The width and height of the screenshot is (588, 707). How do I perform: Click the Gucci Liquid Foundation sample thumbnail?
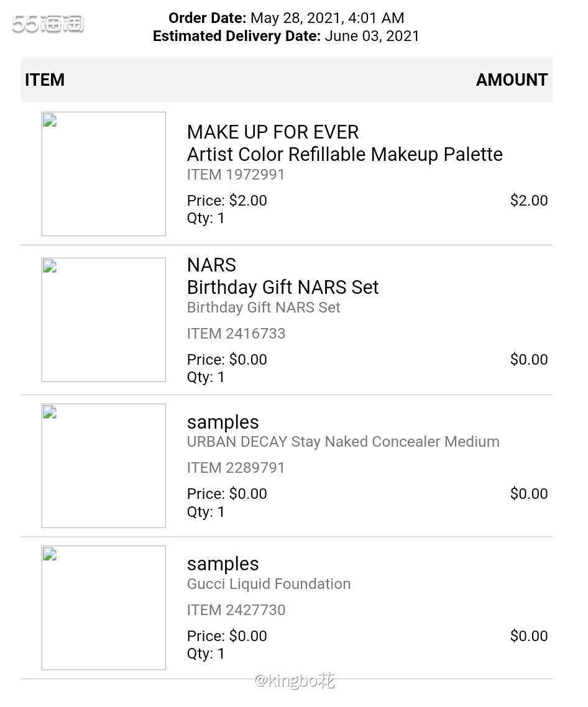[x=103, y=608]
